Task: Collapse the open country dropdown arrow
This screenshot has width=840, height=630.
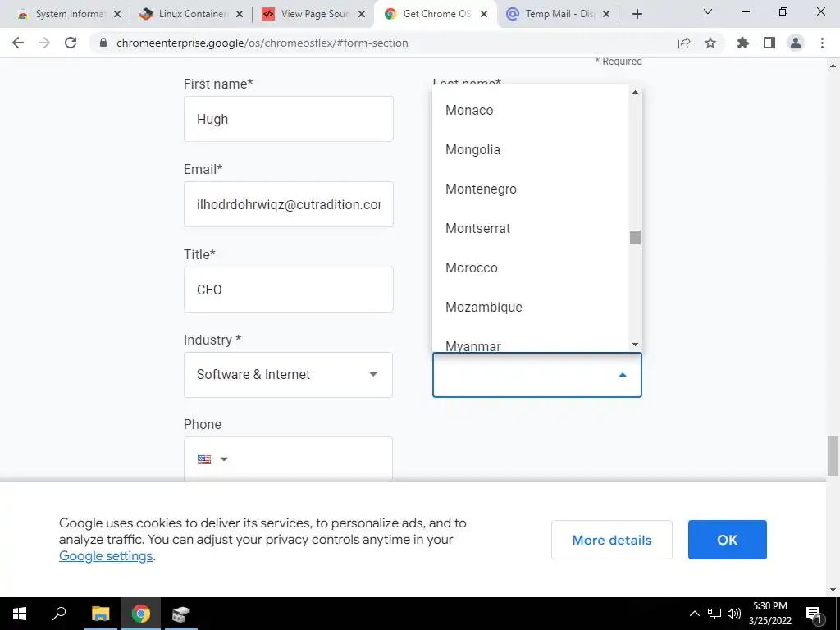Action: (623, 374)
